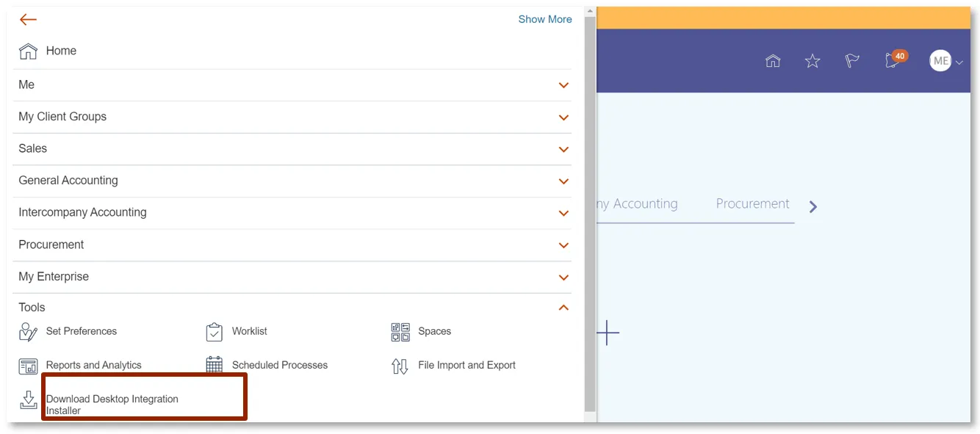Open the Spaces icon
Image resolution: width=980 pixels, height=434 pixels.
pyautogui.click(x=400, y=332)
